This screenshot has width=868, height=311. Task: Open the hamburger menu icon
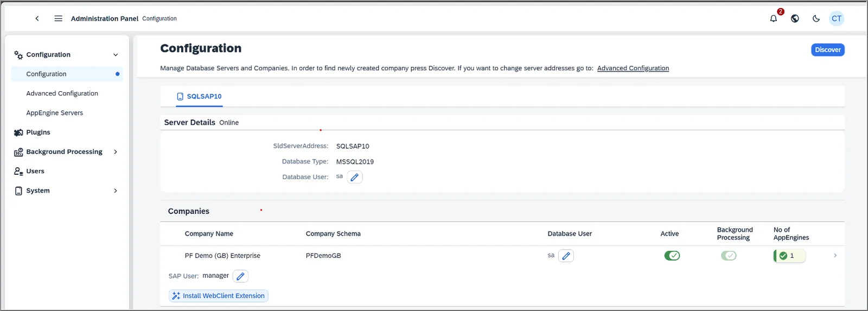pyautogui.click(x=58, y=18)
